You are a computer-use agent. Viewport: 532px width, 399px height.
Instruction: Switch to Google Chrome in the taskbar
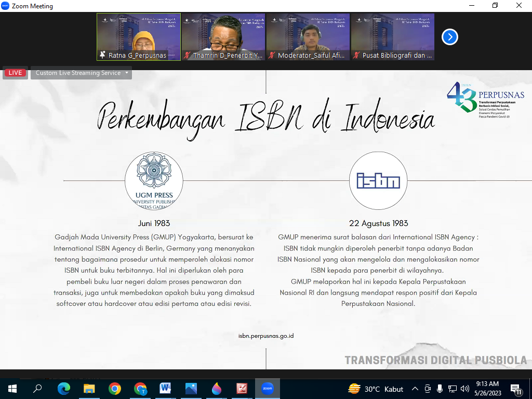tap(115, 389)
